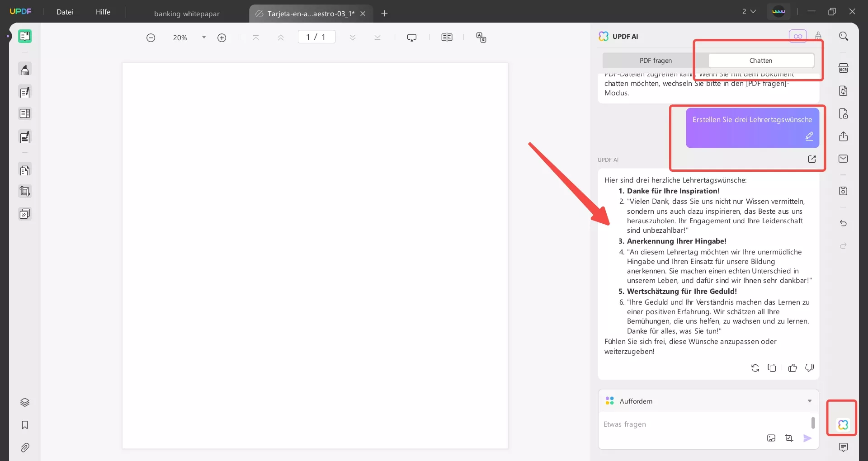Open the Crop pages tool
Screen dimensions: 868x461
pyautogui.click(x=25, y=192)
